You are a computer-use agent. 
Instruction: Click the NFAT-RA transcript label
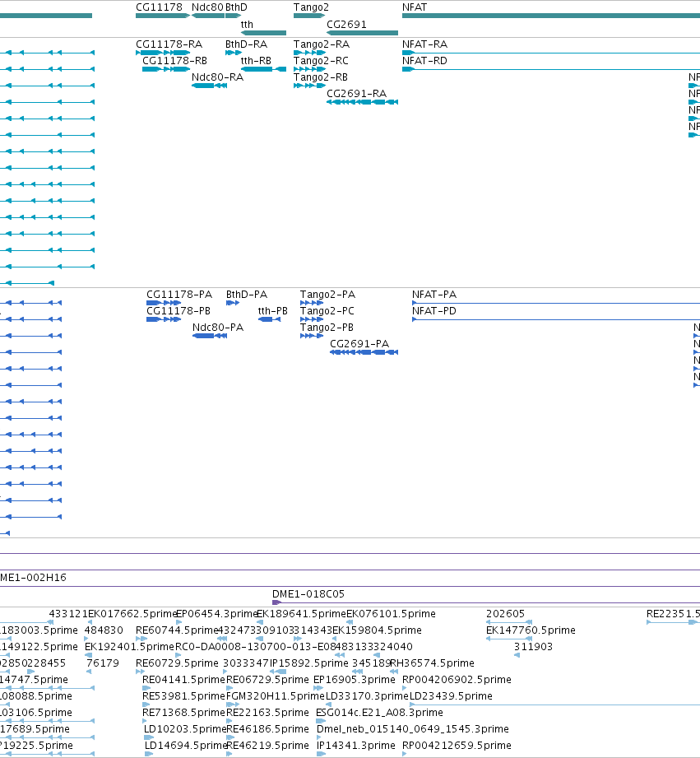pos(424,44)
